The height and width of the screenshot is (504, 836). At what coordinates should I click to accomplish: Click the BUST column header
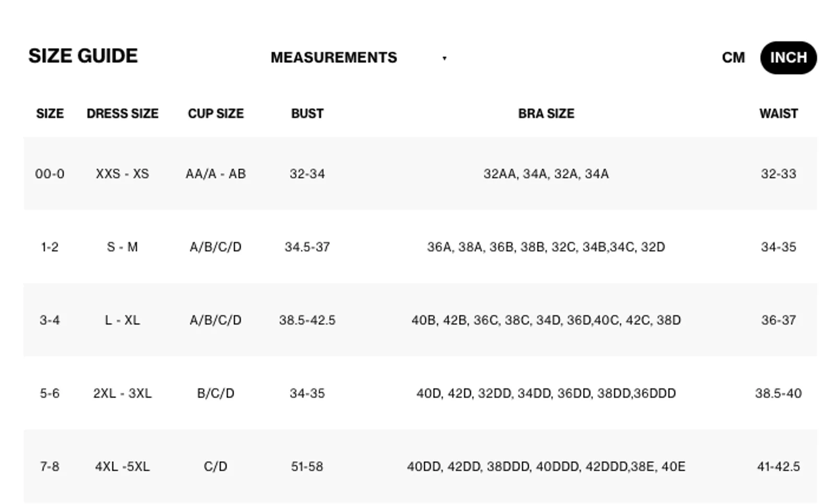pyautogui.click(x=307, y=113)
